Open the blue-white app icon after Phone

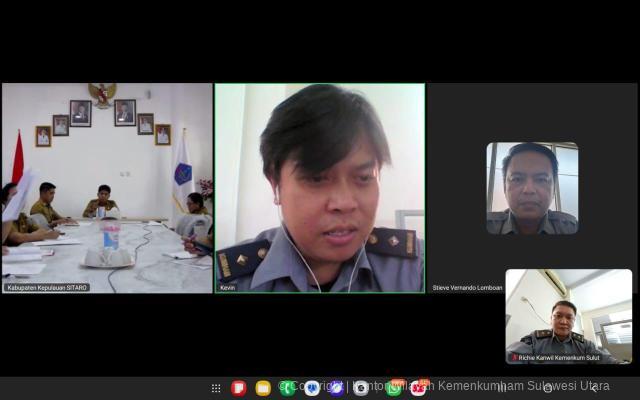click(x=312, y=388)
